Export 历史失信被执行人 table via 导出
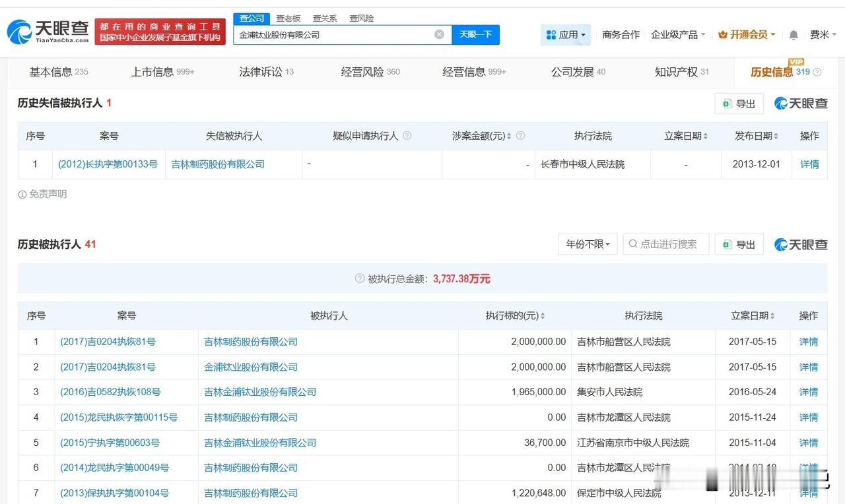The width and height of the screenshot is (845, 504). click(x=739, y=104)
